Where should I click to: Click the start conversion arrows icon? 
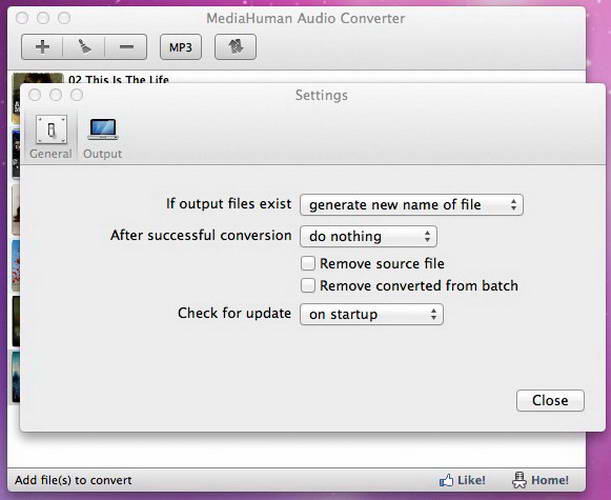click(x=235, y=46)
